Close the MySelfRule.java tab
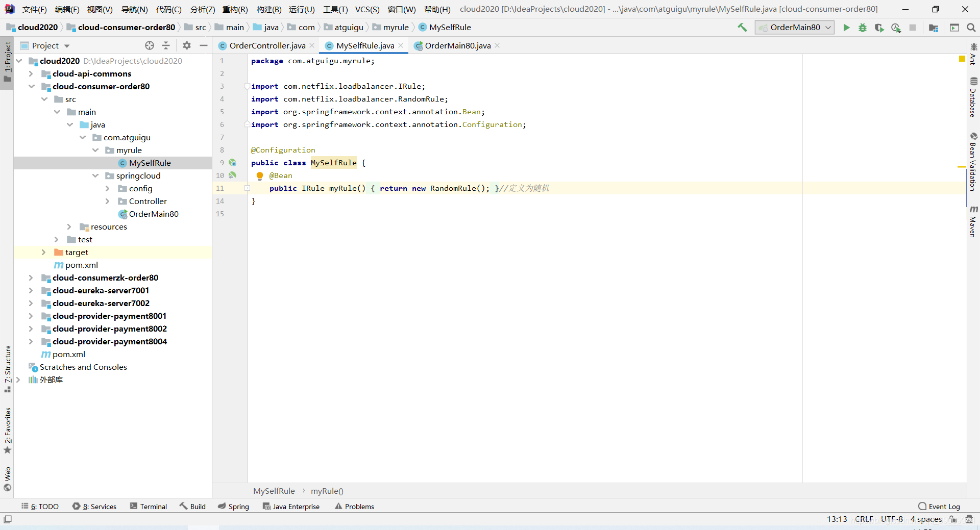Screen dimensions: 980x530 (401, 45)
